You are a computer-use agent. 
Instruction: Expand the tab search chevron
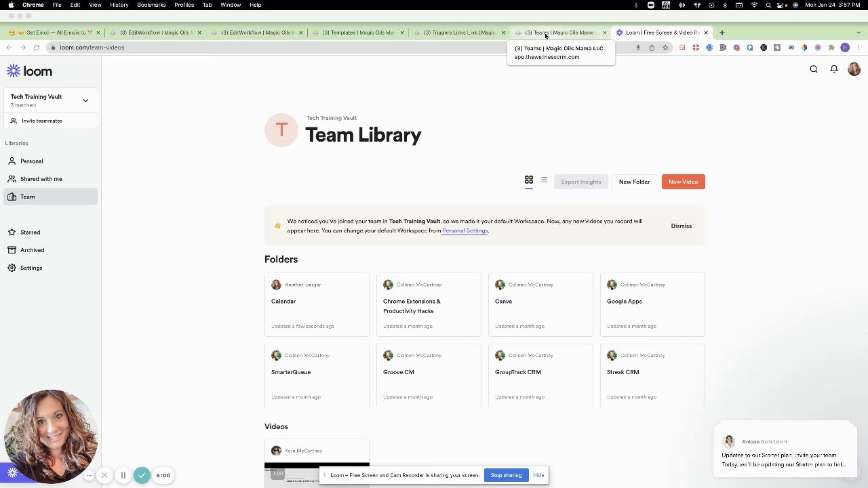pos(859,33)
